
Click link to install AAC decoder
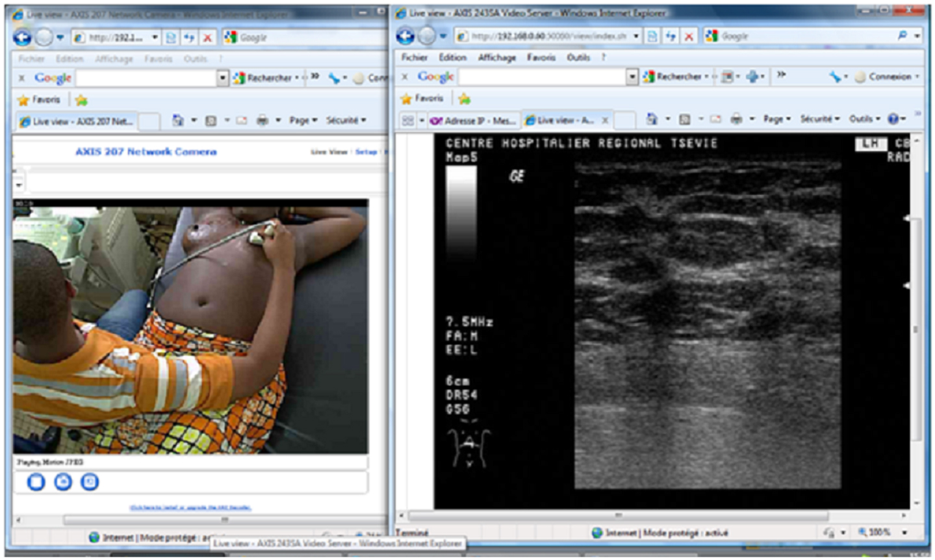190,507
